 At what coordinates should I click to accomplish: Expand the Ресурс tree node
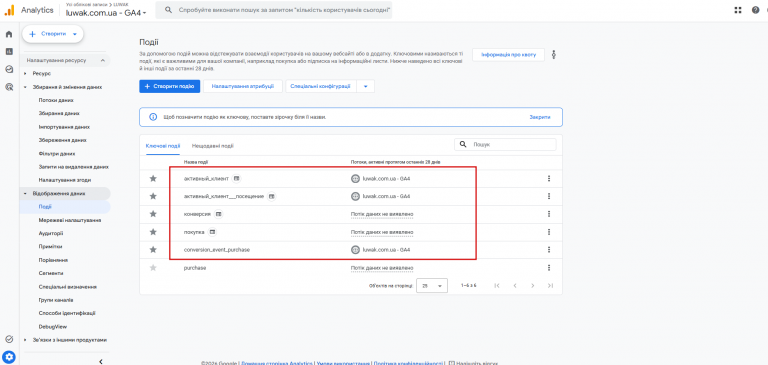(25, 73)
